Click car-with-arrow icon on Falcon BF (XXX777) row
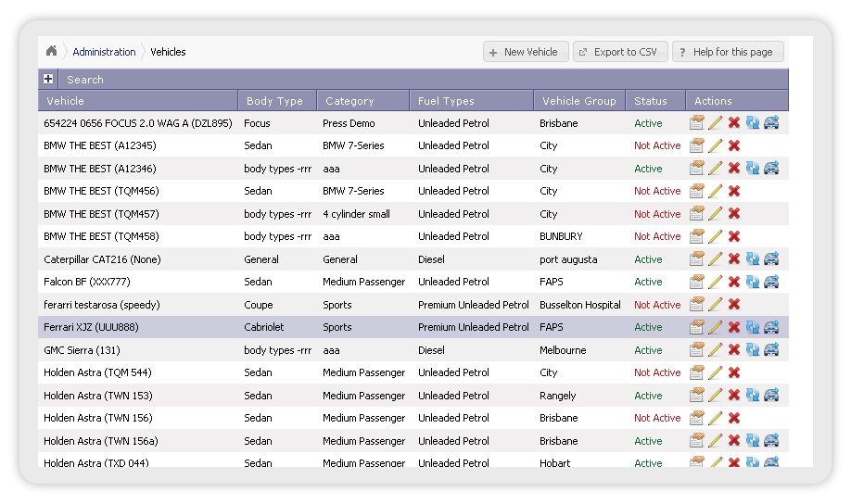 tap(771, 282)
